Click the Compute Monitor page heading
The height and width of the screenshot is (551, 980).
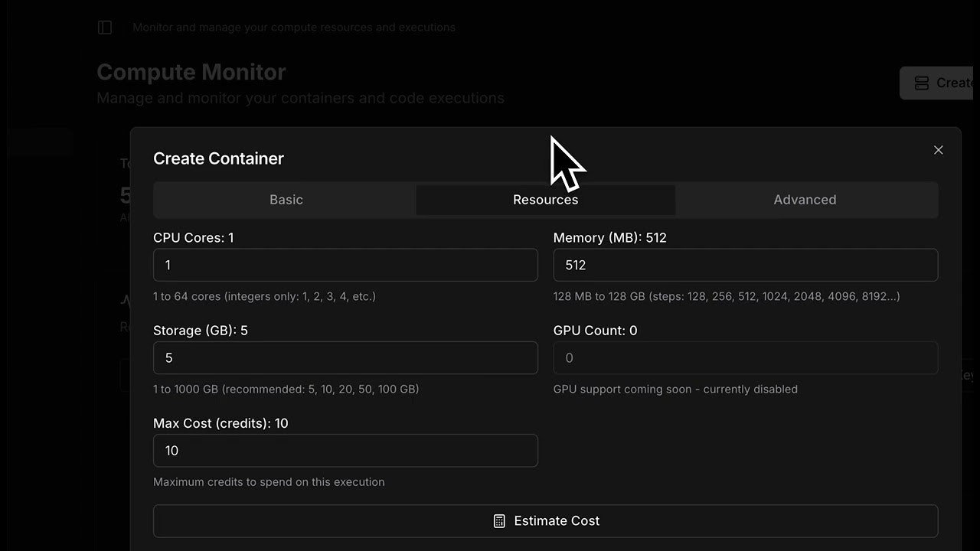click(x=191, y=72)
